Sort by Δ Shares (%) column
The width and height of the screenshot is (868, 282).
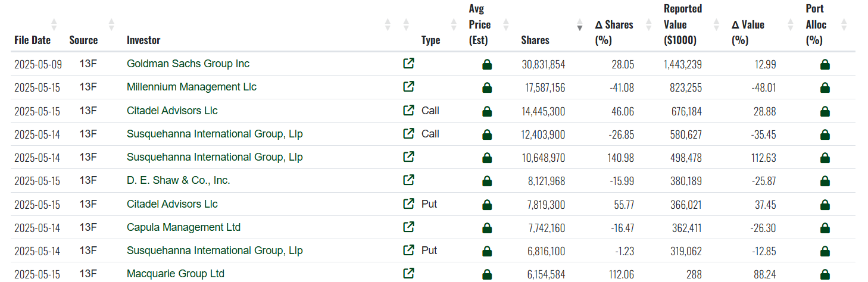614,32
